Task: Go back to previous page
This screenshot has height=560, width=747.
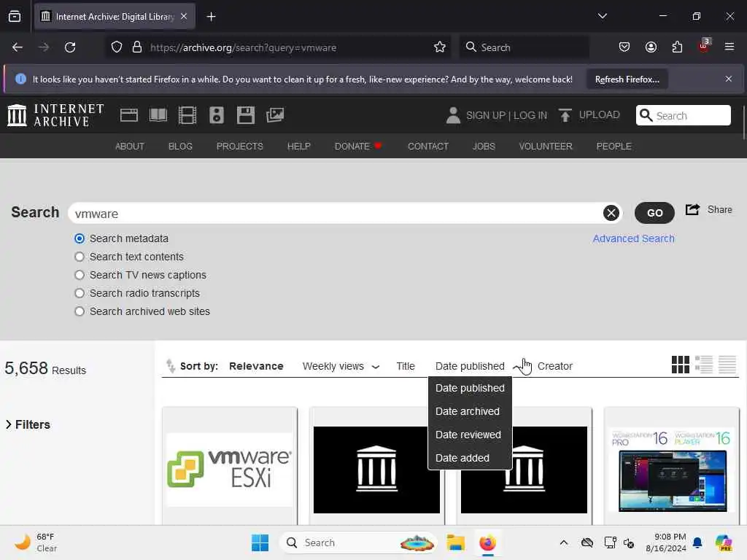Action: point(18,47)
